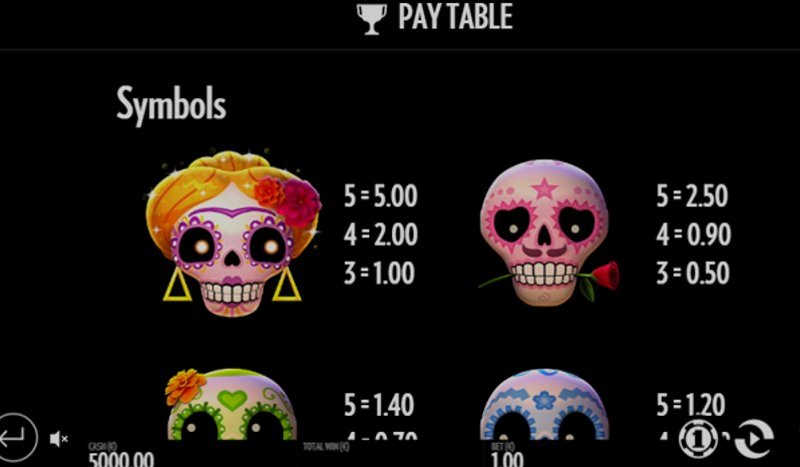This screenshot has width=800, height=467.
Task: Open the bet chip selector icon
Action: point(697,438)
